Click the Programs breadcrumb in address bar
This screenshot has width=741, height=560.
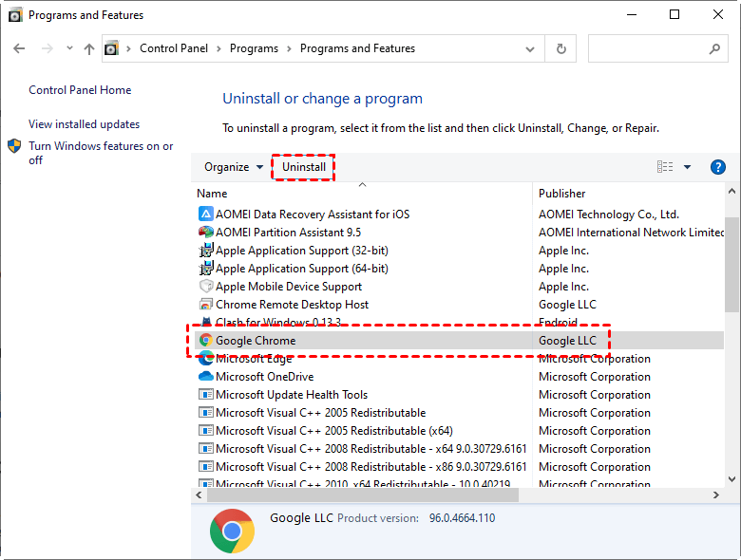click(x=254, y=48)
